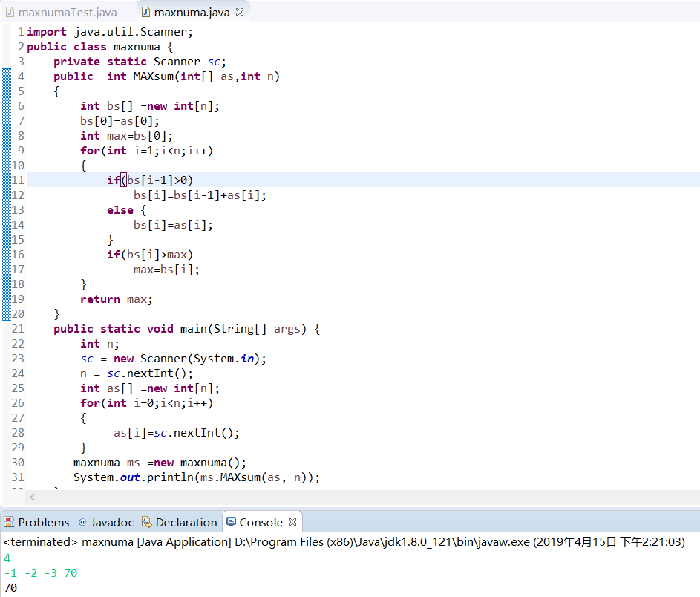Viewport: 700px width, 597px height.
Task: Click the 'else {' keyword on line 13
Action: tap(126, 210)
